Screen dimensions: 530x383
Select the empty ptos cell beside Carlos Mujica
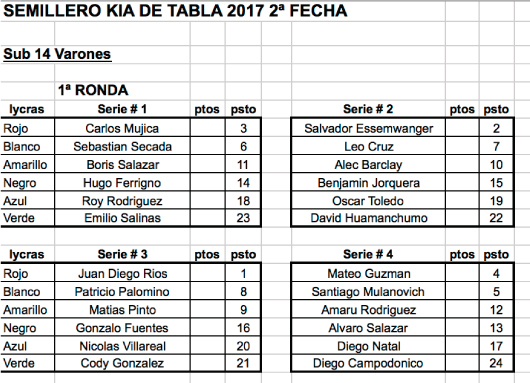[207, 128]
